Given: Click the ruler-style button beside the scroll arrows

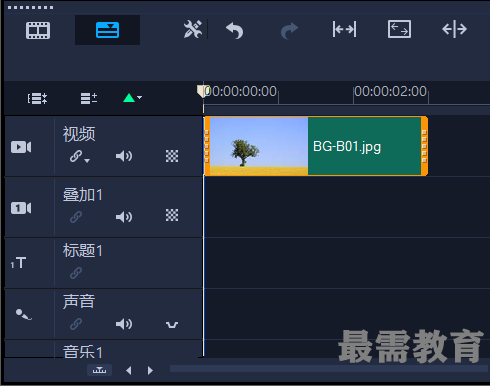Looking at the screenshot, I should tap(99, 370).
